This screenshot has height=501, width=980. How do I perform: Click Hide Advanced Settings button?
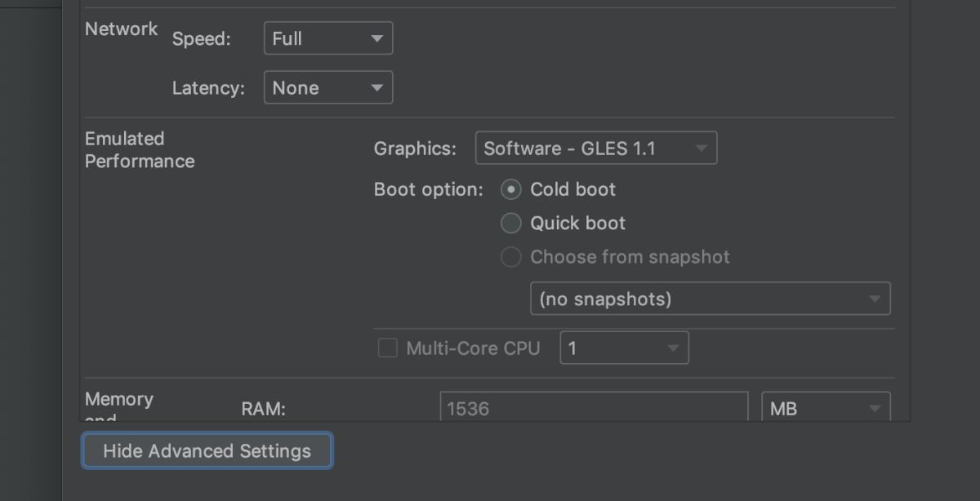207,451
